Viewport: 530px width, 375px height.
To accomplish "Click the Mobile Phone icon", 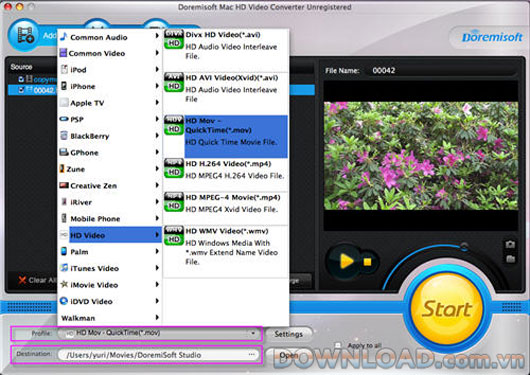I will coord(64,218).
